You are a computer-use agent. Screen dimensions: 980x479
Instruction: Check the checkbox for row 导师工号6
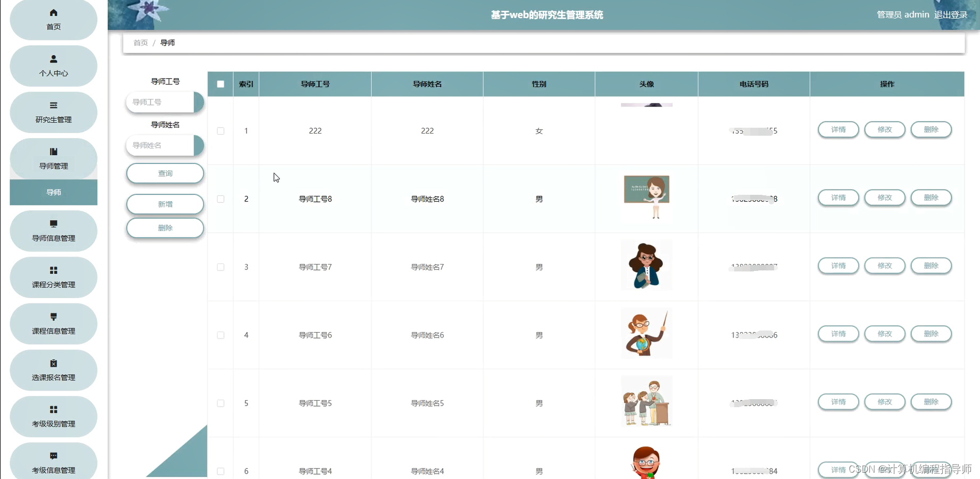coord(221,335)
